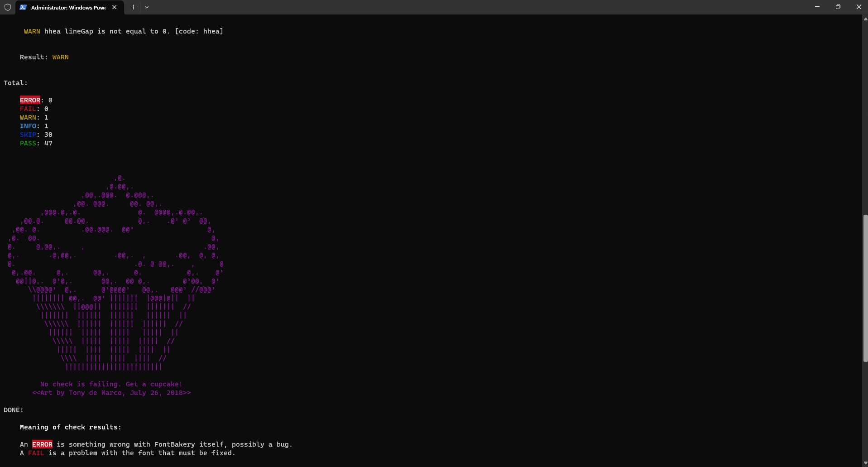Click the DONE! text

tap(13, 409)
